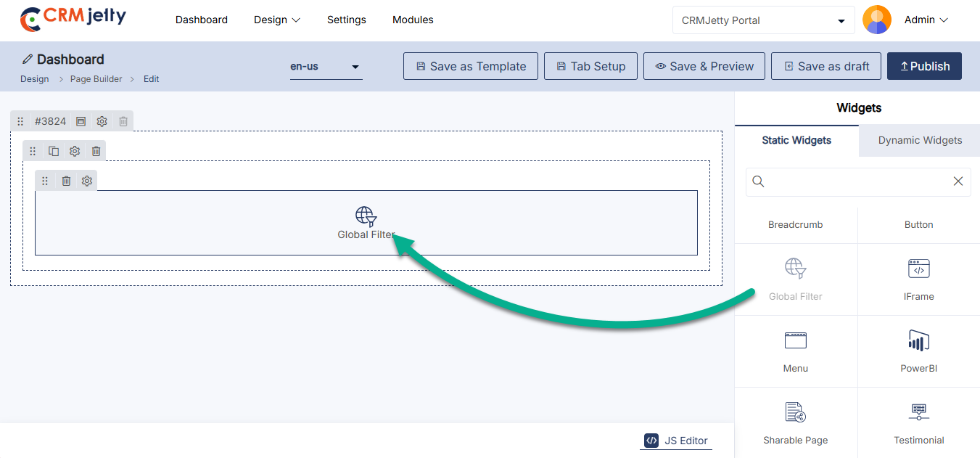Viewport: 980px width, 458px height.
Task: Select the PowerBI widget icon
Action: coord(918,340)
